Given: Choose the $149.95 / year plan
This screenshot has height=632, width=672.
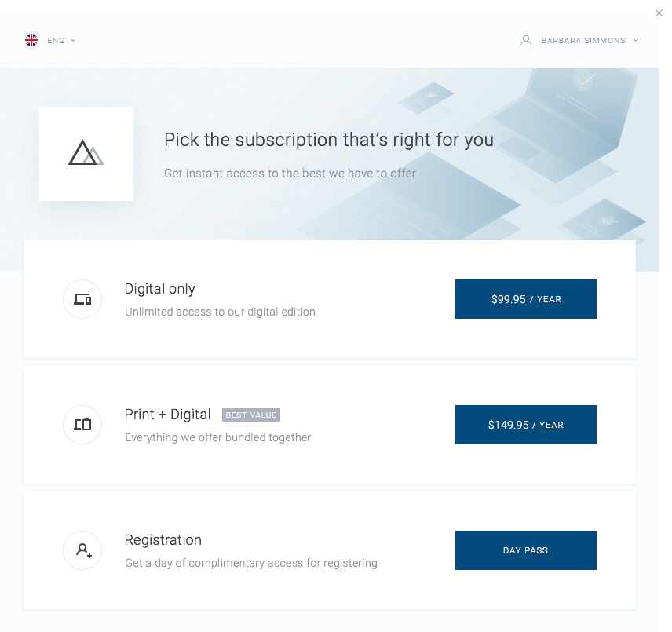Looking at the screenshot, I should coord(526,425).
